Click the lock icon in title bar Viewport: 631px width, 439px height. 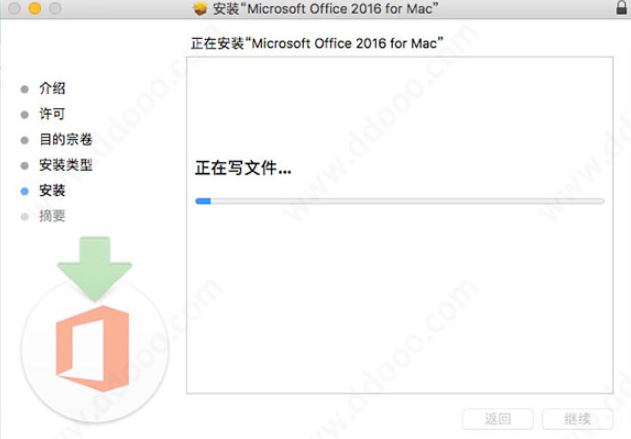click(622, 8)
